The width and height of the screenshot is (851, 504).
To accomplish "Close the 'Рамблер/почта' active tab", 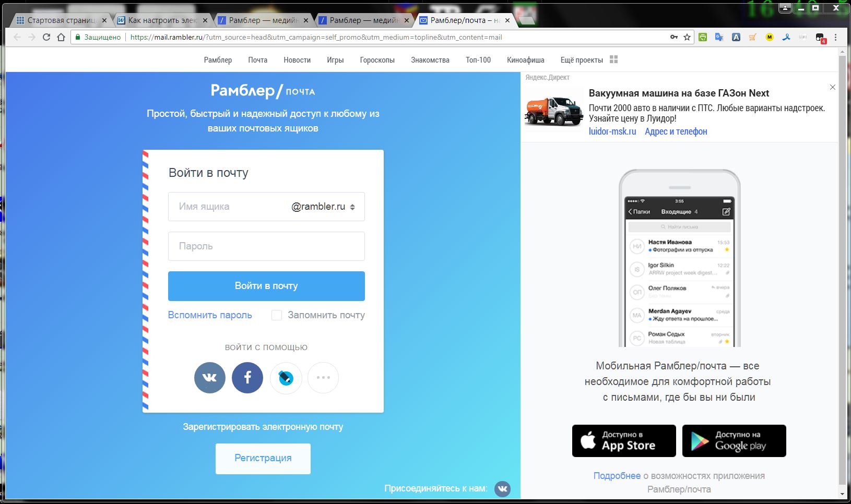I will point(507,20).
